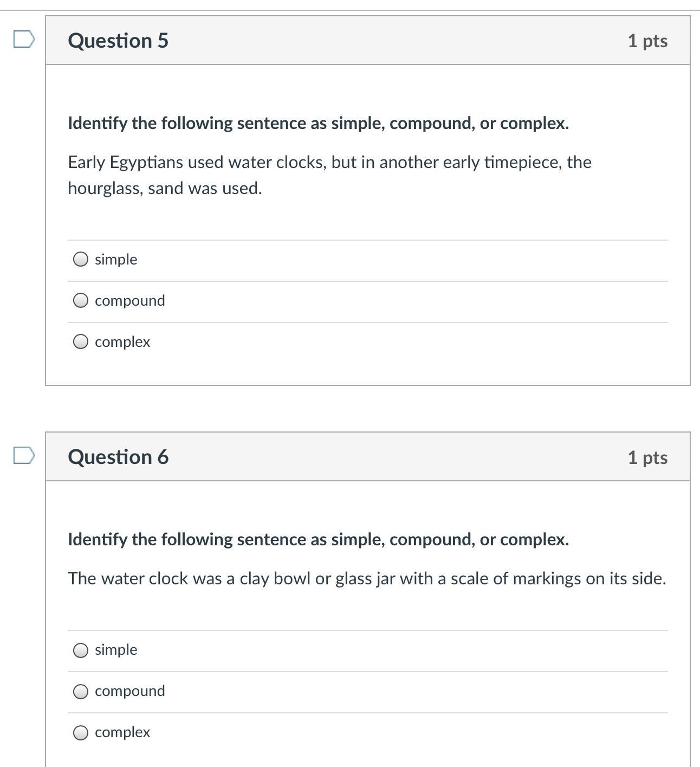Click the water clock clay bowl sentence
Image resolution: width=700 pixels, height=767 pixels.
[367, 578]
